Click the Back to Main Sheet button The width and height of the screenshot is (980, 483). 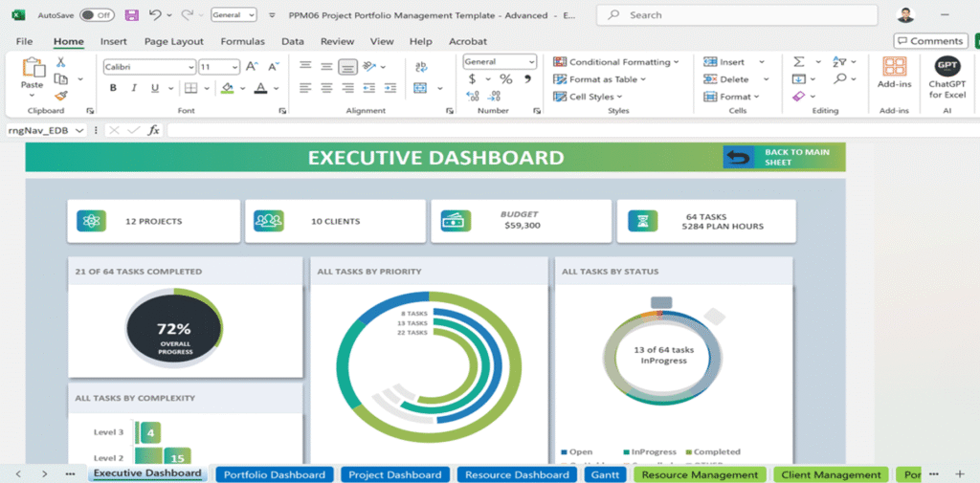(777, 157)
